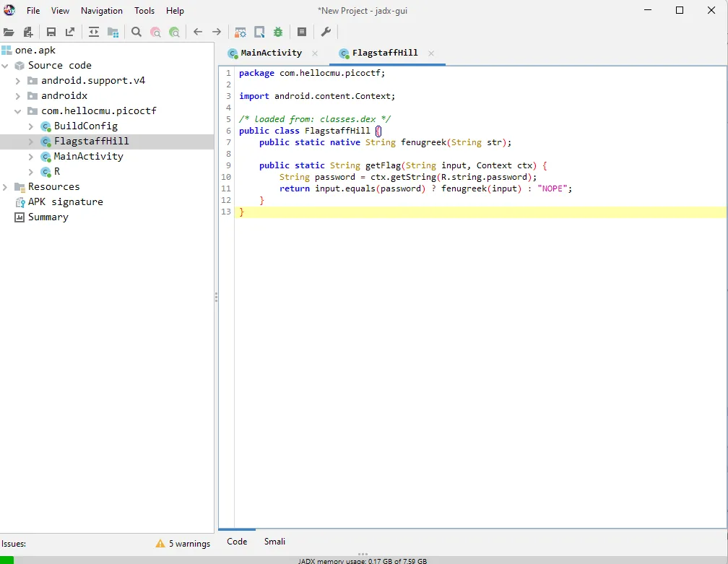Open the debugger bug icon

(278, 32)
